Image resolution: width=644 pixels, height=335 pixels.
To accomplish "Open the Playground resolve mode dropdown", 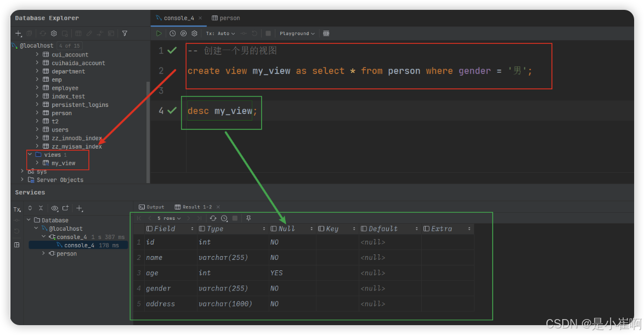I will tap(297, 33).
